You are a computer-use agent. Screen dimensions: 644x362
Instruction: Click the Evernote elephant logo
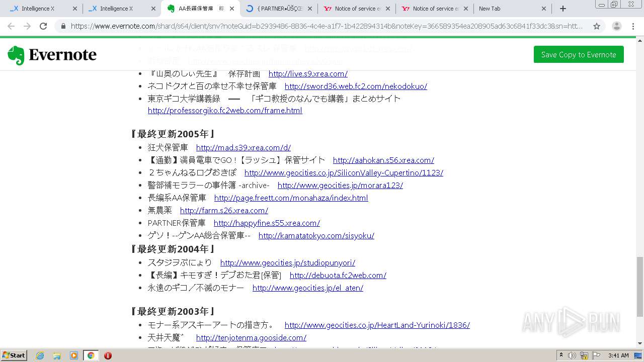(x=16, y=55)
